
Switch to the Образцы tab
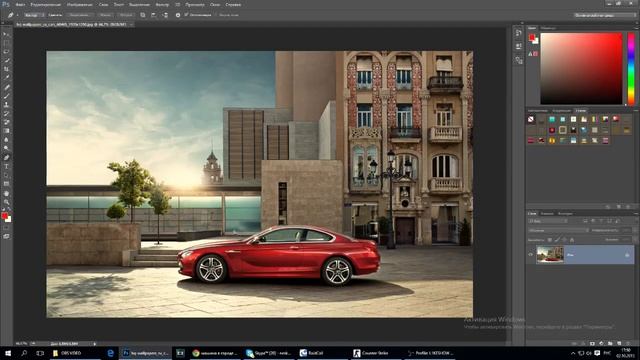point(548,28)
